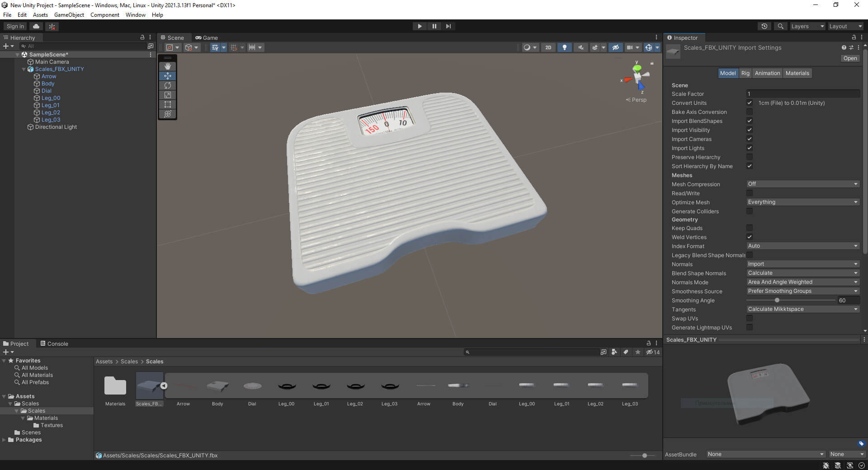The height and width of the screenshot is (470, 868).
Task: Click the Sign in button
Action: click(15, 26)
